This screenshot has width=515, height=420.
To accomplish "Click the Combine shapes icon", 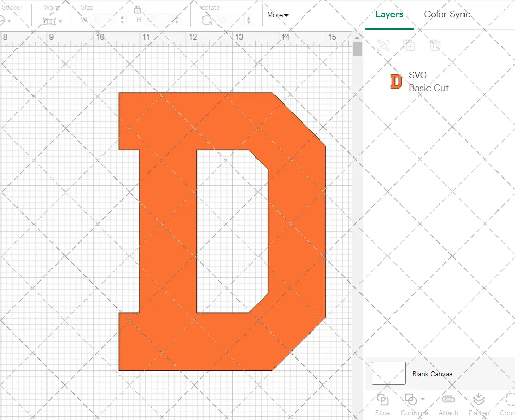I will coord(410,399).
